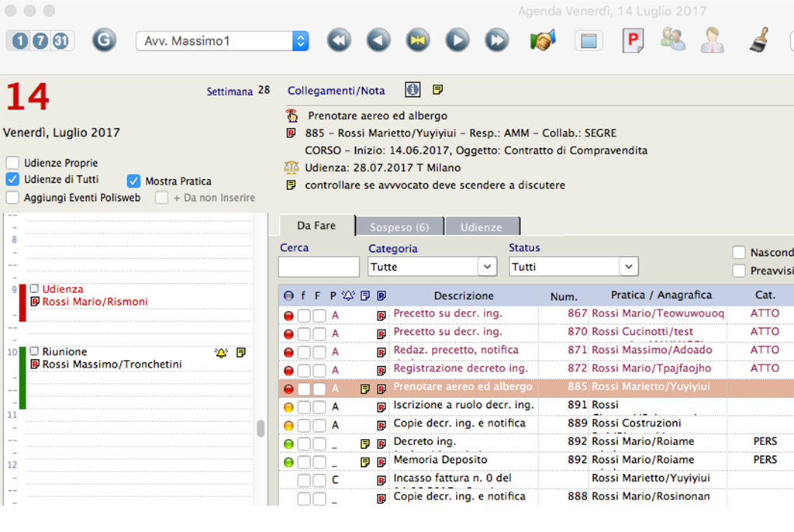The height and width of the screenshot is (532, 794).
Task: Expand the Status dropdown showing Tutti
Action: (573, 265)
